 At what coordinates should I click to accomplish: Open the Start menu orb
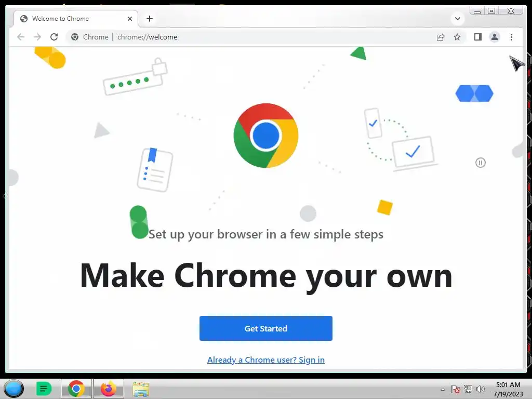click(14, 389)
